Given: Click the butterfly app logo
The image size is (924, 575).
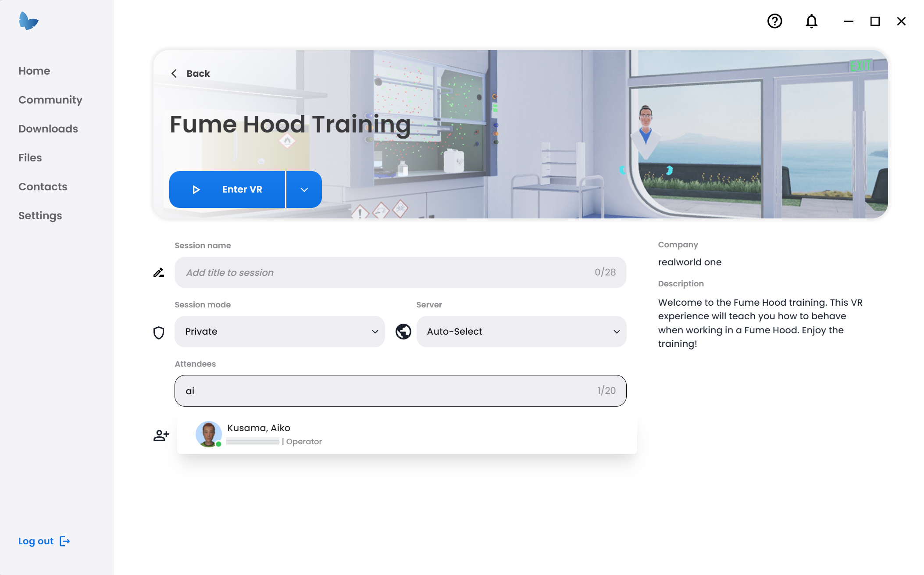Looking at the screenshot, I should click(29, 21).
